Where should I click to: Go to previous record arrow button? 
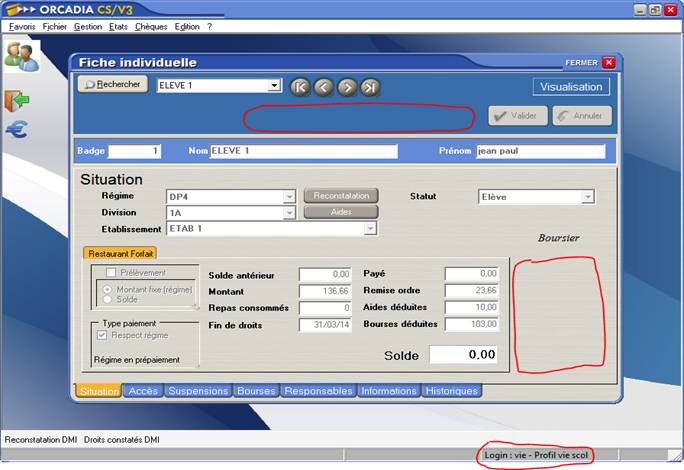[323, 87]
